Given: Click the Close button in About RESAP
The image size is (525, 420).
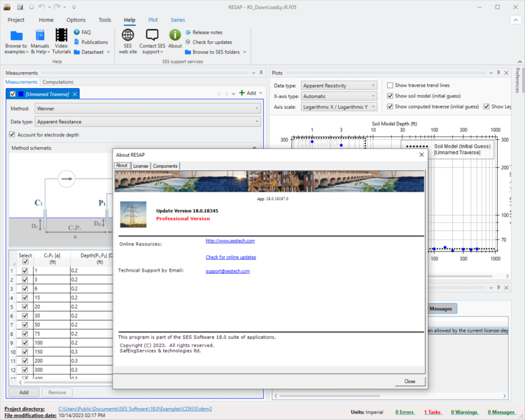Looking at the screenshot, I should tap(409, 381).
